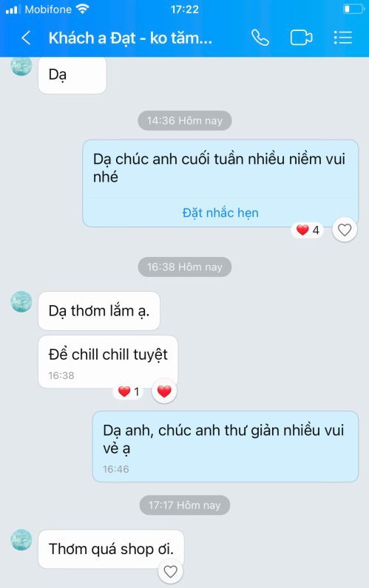Tap 'Đặt nhắc hẹn' reminder link
This screenshot has width=369, height=588.
point(220,213)
